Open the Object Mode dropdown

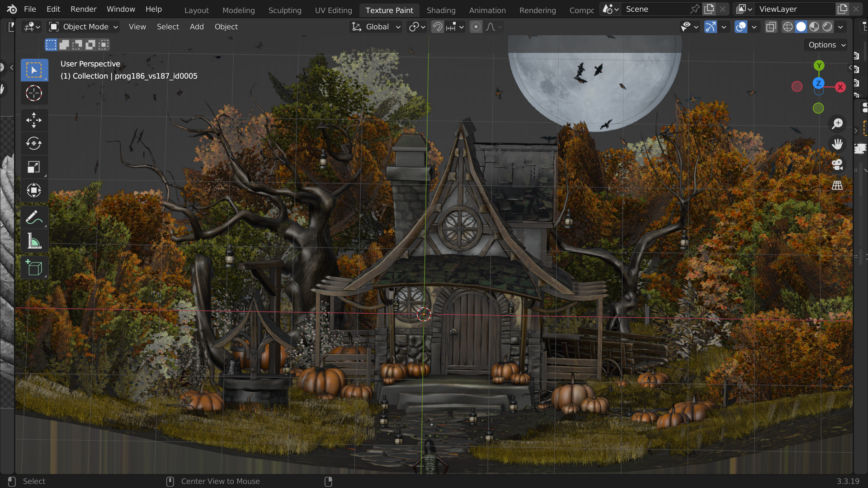click(83, 27)
